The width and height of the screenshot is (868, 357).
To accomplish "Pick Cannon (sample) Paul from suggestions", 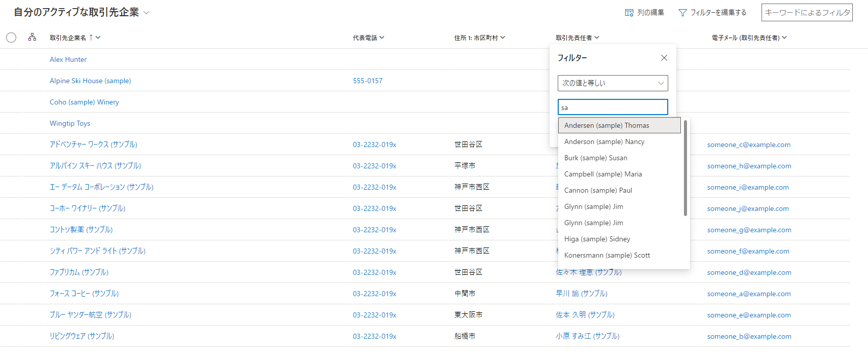I will coord(620,190).
